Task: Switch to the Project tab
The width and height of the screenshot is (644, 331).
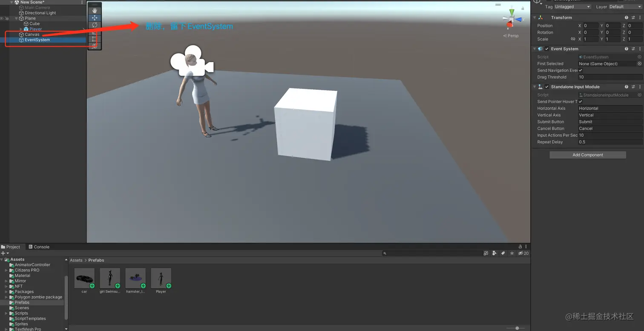Action: 11,247
